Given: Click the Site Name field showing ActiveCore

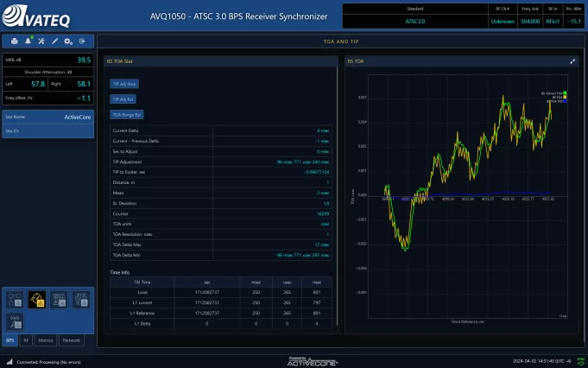Looking at the screenshot, I should [x=48, y=117].
